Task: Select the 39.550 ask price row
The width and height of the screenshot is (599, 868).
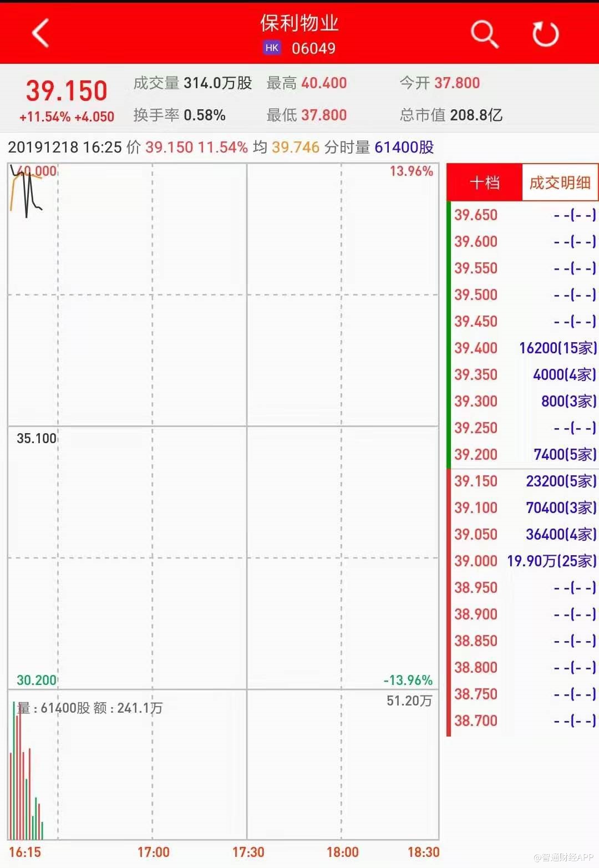Action: (x=524, y=268)
